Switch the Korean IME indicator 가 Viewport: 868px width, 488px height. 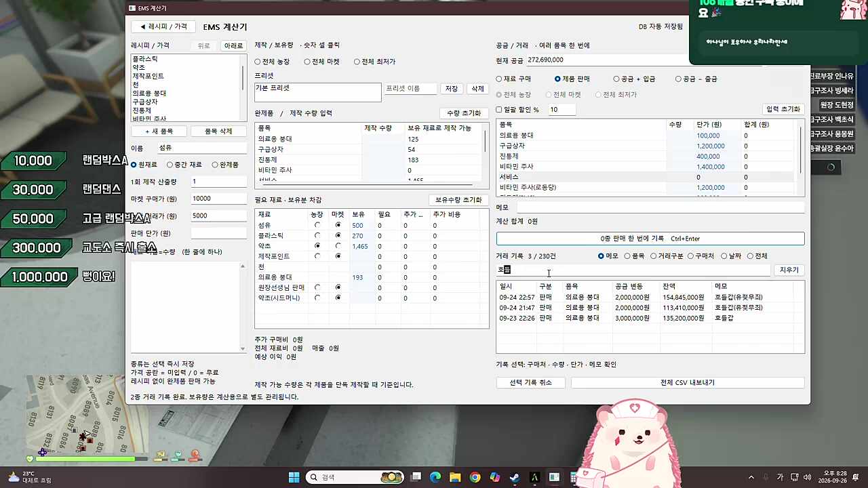[x=780, y=477]
